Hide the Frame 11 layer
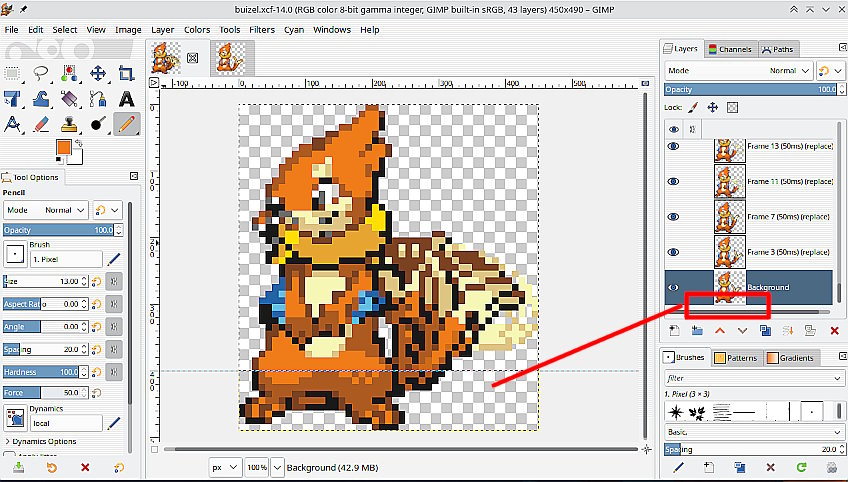Viewport: 848px width, 482px height. 673,182
